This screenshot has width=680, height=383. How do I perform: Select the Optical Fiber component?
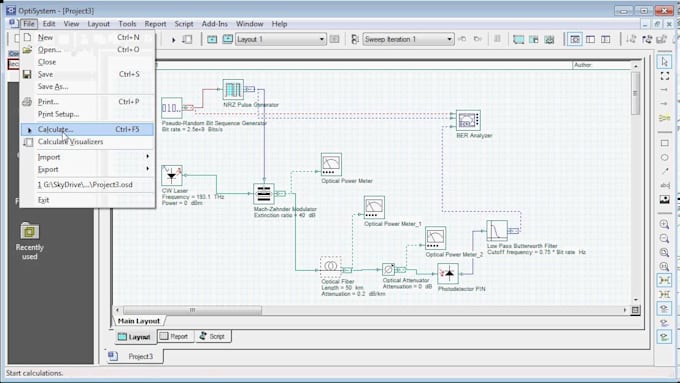[x=331, y=266]
